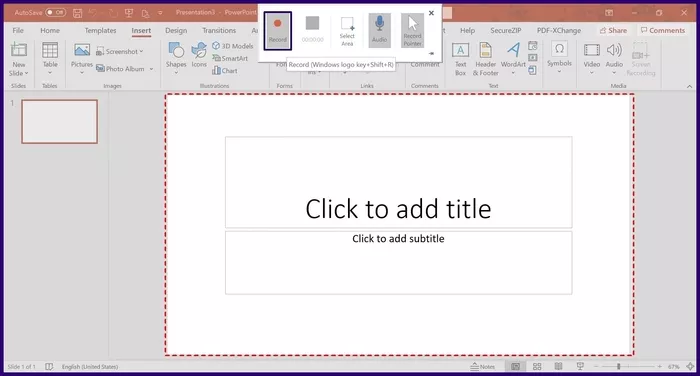Open the Comments pane button
The image size is (700, 376).
point(662,30)
